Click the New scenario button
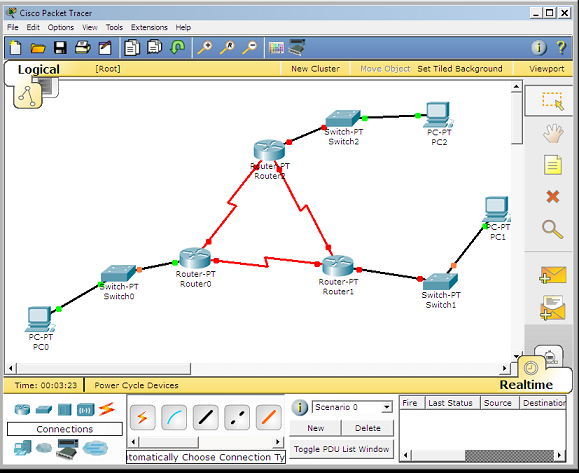The image size is (579, 473). [x=315, y=428]
